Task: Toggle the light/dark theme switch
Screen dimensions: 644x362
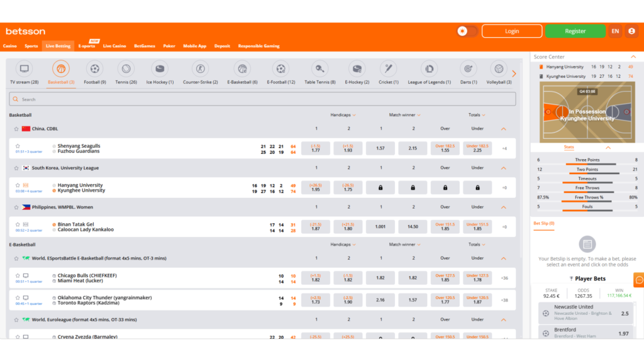Action: 467,31
